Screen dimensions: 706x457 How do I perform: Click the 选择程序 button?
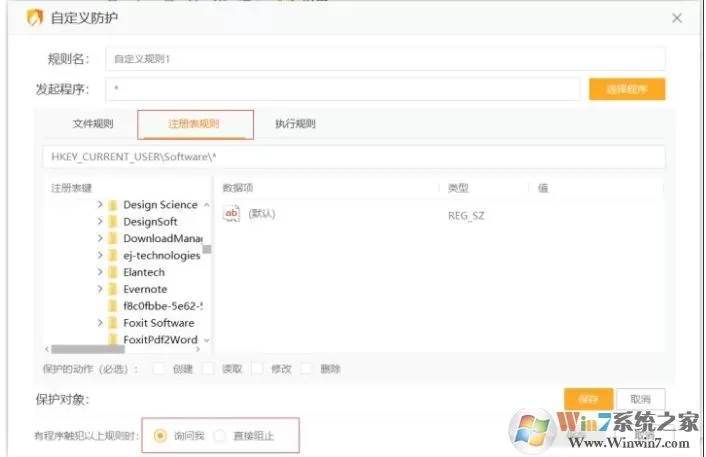point(627,89)
